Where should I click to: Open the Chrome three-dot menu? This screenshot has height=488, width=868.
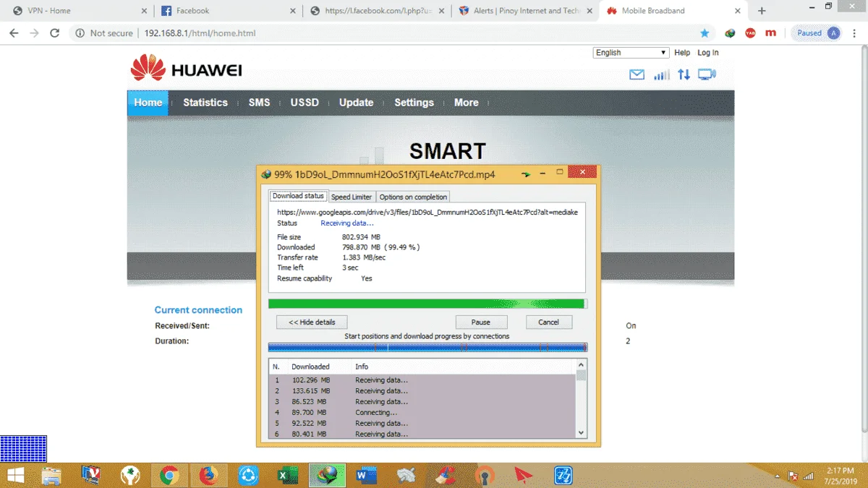(x=854, y=33)
